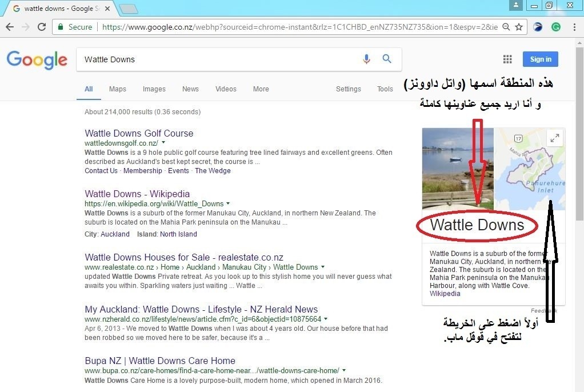Open the Wikipedia link in knowledge panel
Screen dimensions: 584x392
(x=445, y=294)
